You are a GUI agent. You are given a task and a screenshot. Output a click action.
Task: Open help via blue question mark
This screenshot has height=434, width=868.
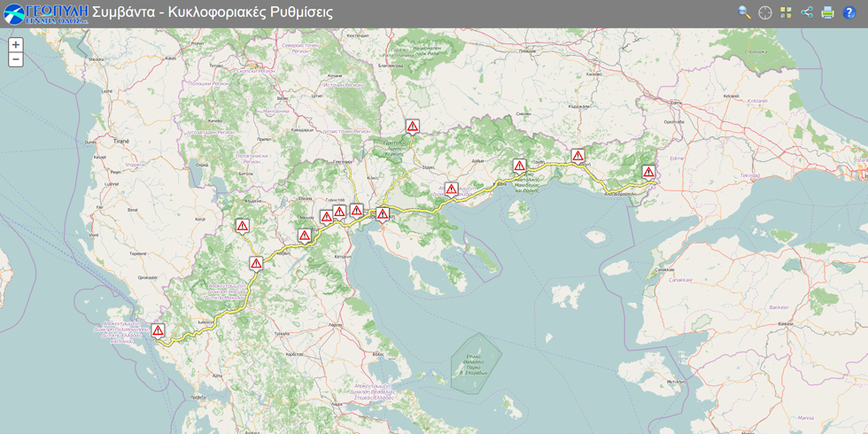[849, 12]
